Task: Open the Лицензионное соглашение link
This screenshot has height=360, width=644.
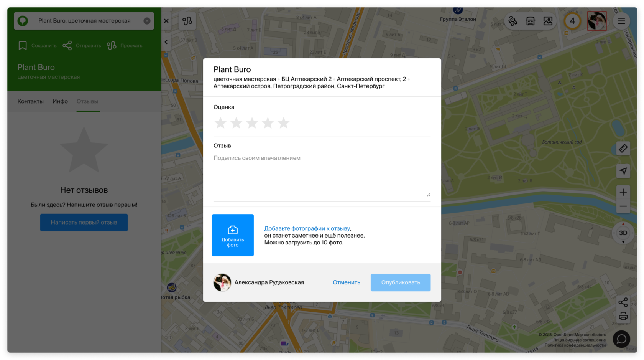Action: click(x=579, y=340)
